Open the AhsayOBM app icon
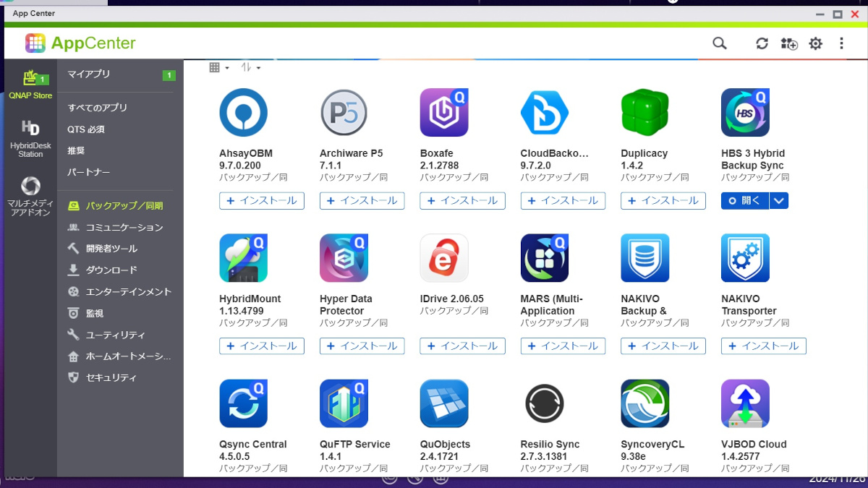 pos(244,113)
